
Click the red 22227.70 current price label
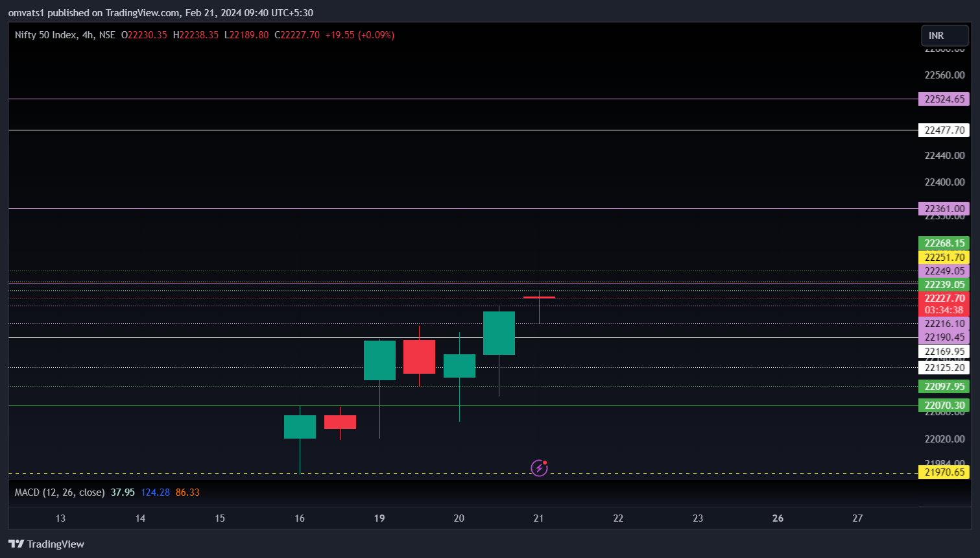coord(944,298)
